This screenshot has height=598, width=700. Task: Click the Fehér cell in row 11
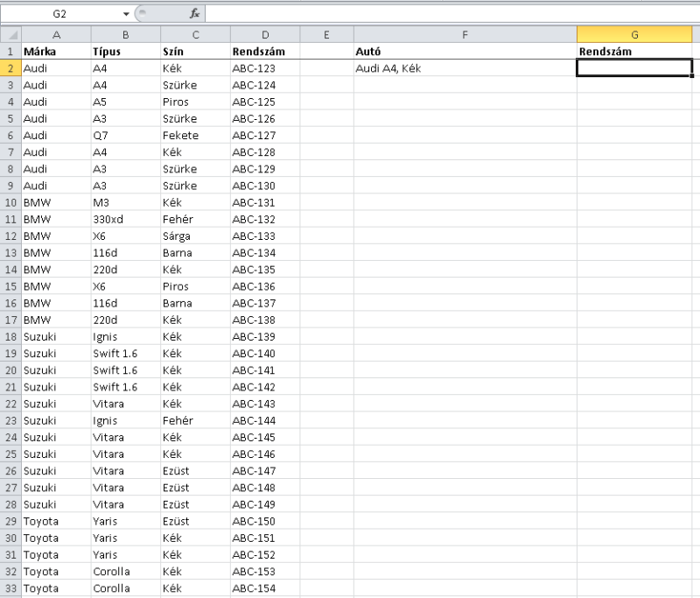[195, 219]
